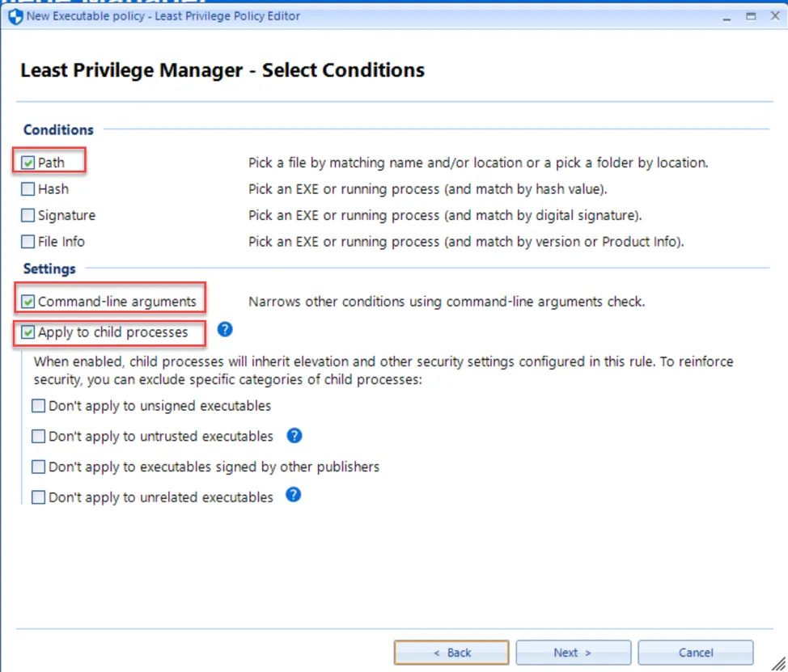788x672 pixels.
Task: Click the shield icon in the title bar
Action: click(15, 16)
